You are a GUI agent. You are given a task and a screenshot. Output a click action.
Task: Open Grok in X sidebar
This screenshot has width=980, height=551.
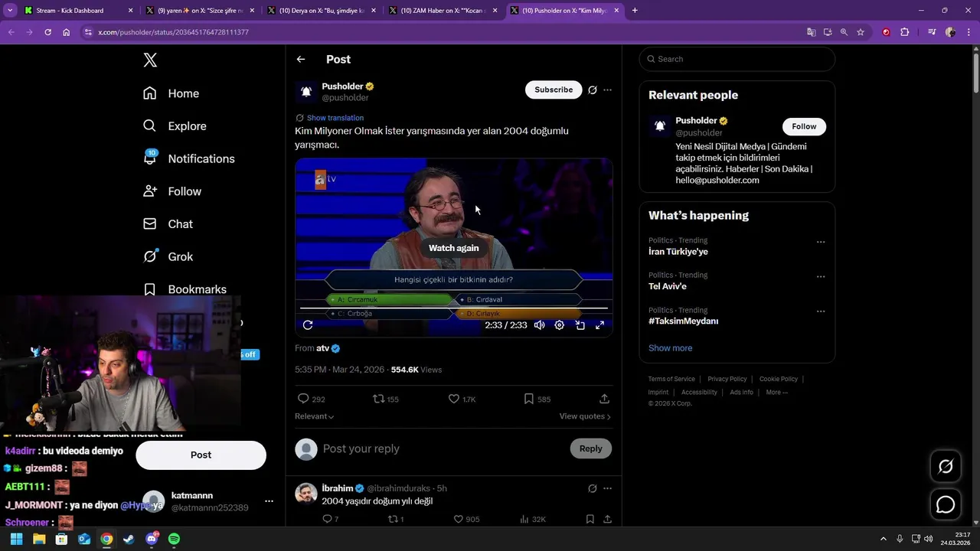(x=168, y=257)
